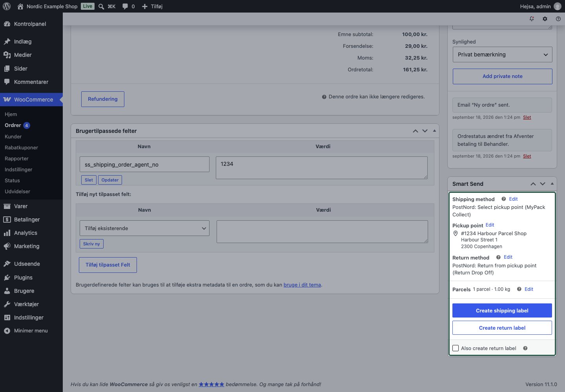Move Brugertilpassede felter panel up
Image resolution: width=565 pixels, height=392 pixels.
point(416,131)
